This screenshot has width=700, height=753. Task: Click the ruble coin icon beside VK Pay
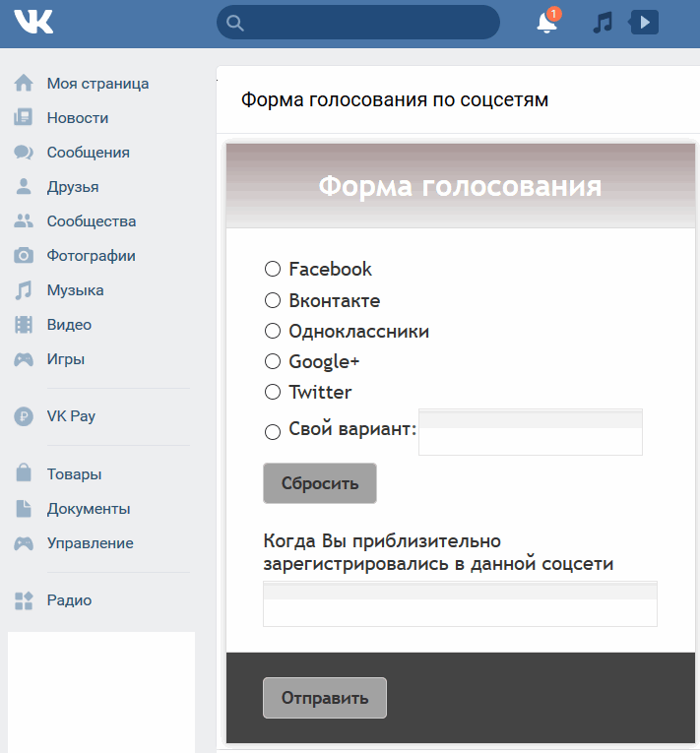click(24, 416)
